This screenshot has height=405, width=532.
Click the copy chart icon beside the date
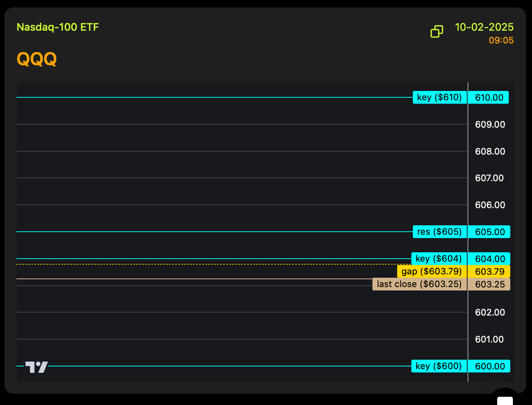[436, 31]
